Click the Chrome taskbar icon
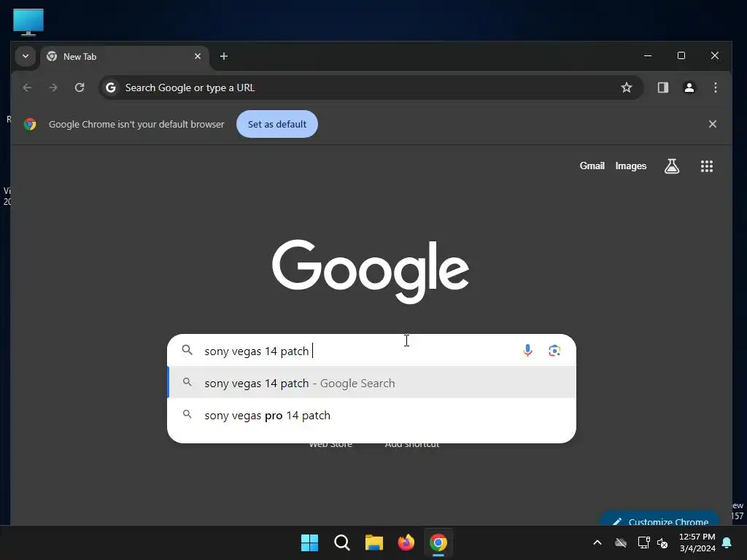Screen dimensions: 747x560 coord(438,542)
